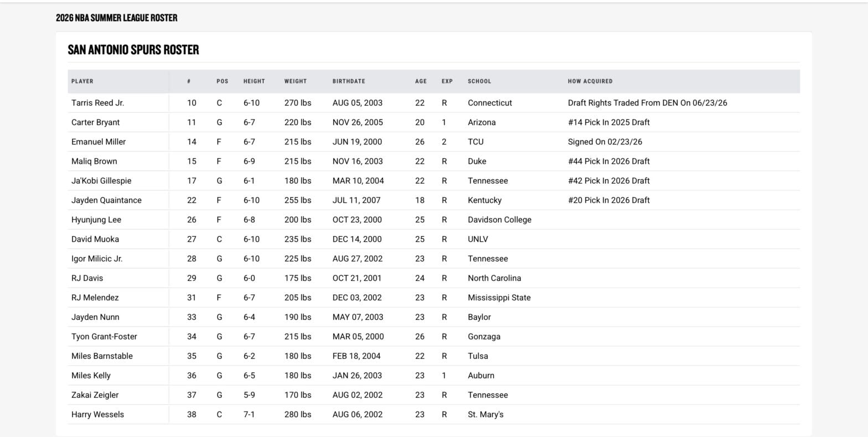
Task: Click the Auburn school cell
Action: 481,376
